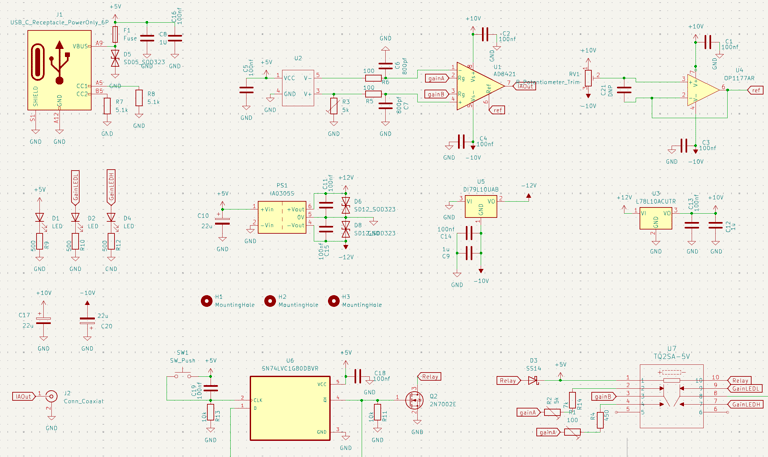Click the U3 L78L10ACUTR regulator block

click(656, 219)
